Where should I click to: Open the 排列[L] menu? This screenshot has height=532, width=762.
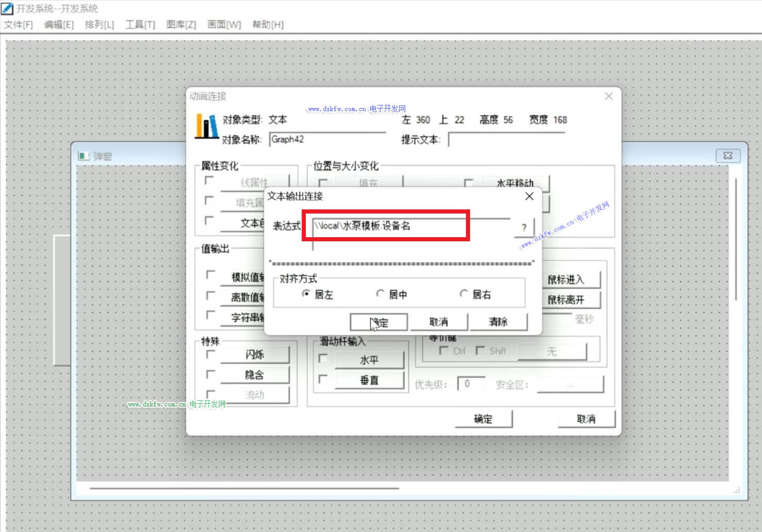click(x=99, y=25)
